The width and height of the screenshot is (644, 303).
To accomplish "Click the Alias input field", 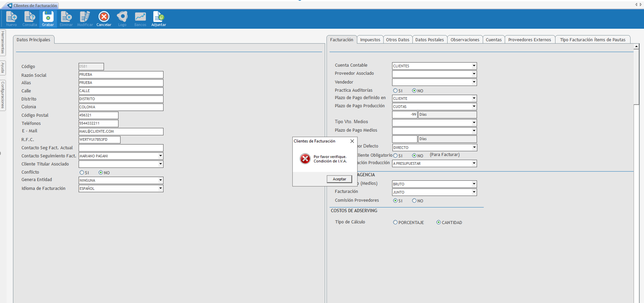I will click(x=121, y=83).
